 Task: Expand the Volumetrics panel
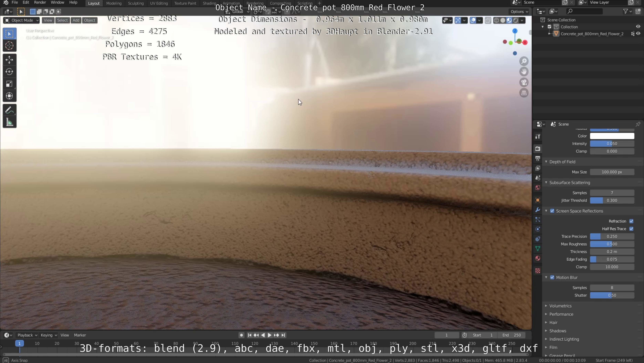[x=560, y=306]
